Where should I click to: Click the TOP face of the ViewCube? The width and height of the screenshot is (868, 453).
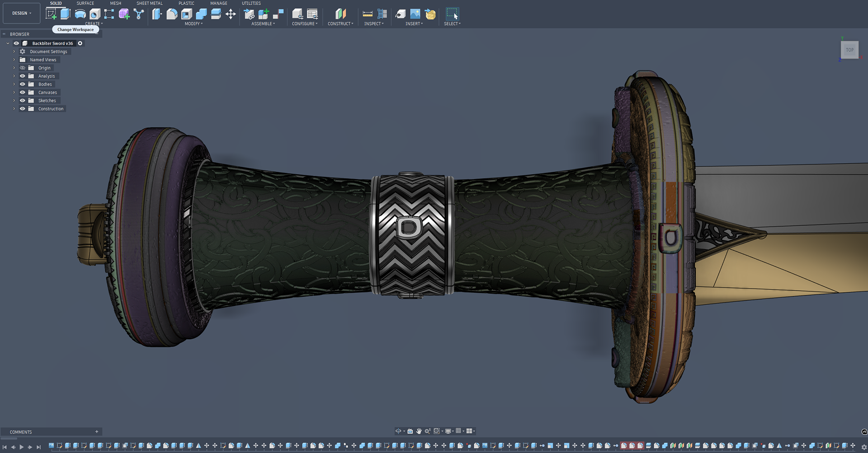pos(849,50)
